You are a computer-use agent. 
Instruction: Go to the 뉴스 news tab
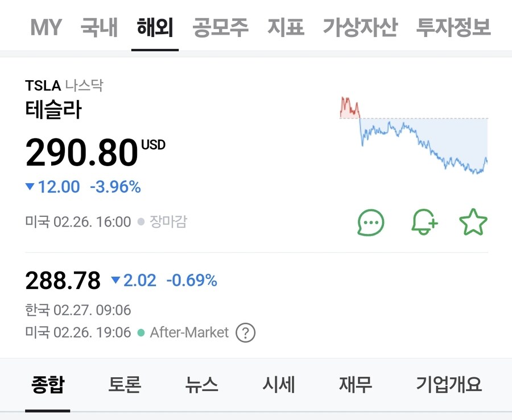pyautogui.click(x=202, y=385)
